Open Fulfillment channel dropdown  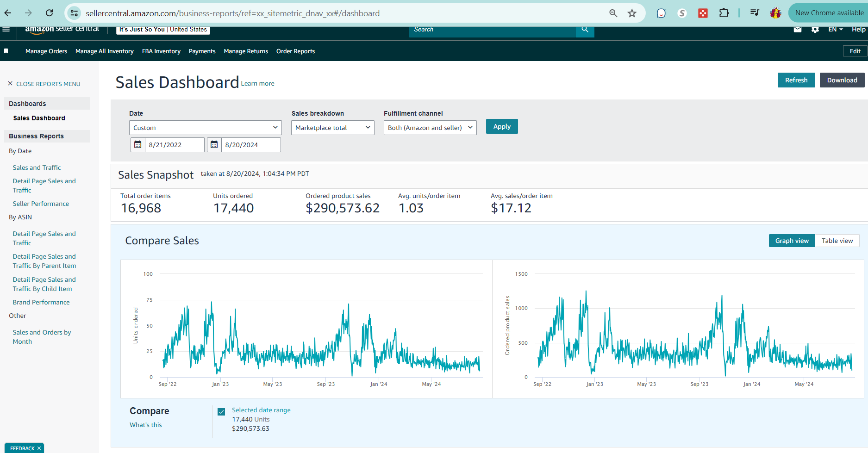[x=430, y=128]
